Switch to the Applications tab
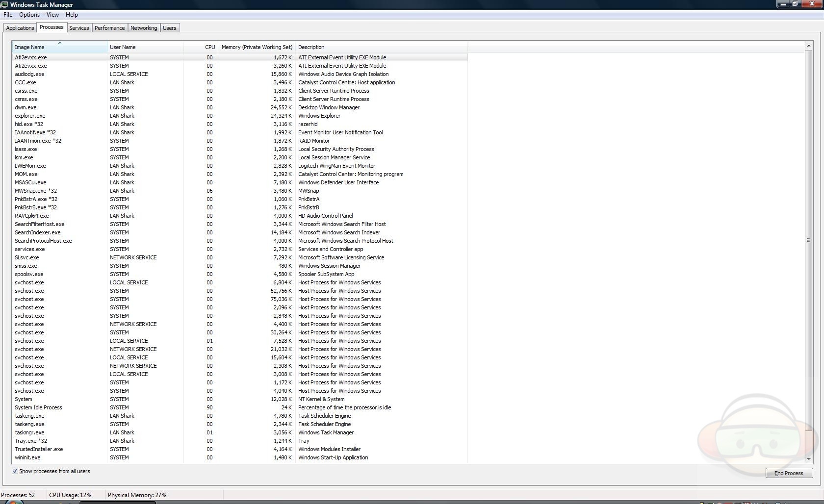Image resolution: width=824 pixels, height=504 pixels. pyautogui.click(x=20, y=28)
